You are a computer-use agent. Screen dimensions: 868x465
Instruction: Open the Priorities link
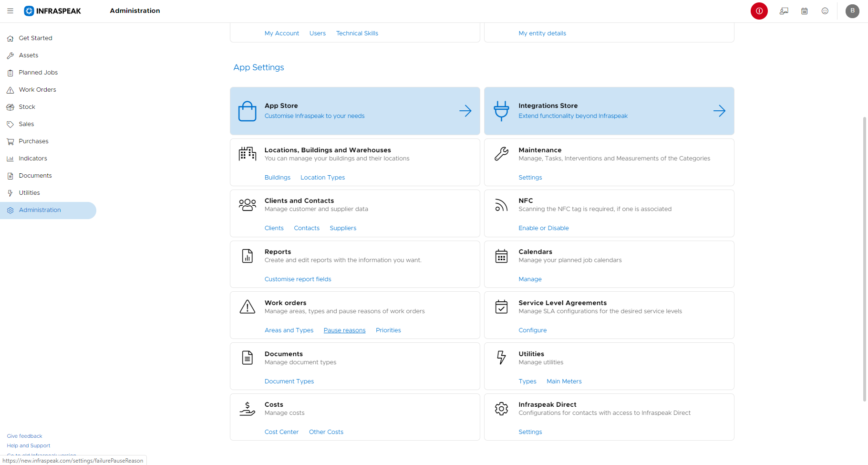click(x=388, y=330)
